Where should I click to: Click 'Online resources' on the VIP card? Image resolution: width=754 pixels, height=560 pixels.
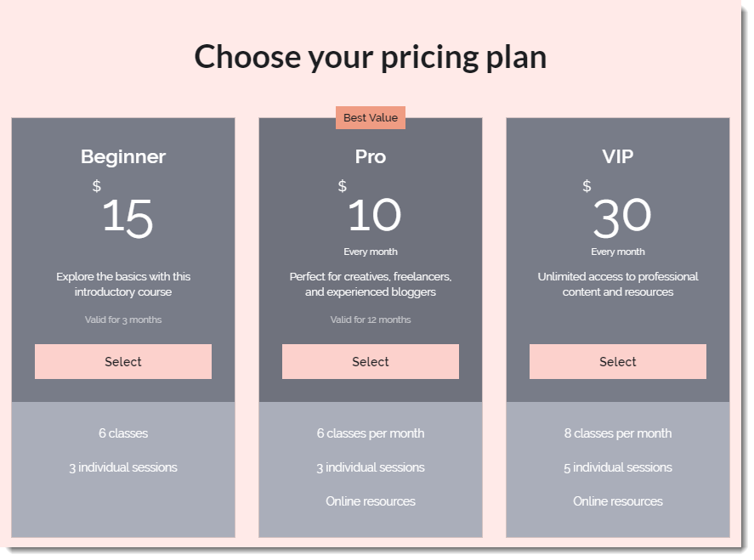coord(617,501)
